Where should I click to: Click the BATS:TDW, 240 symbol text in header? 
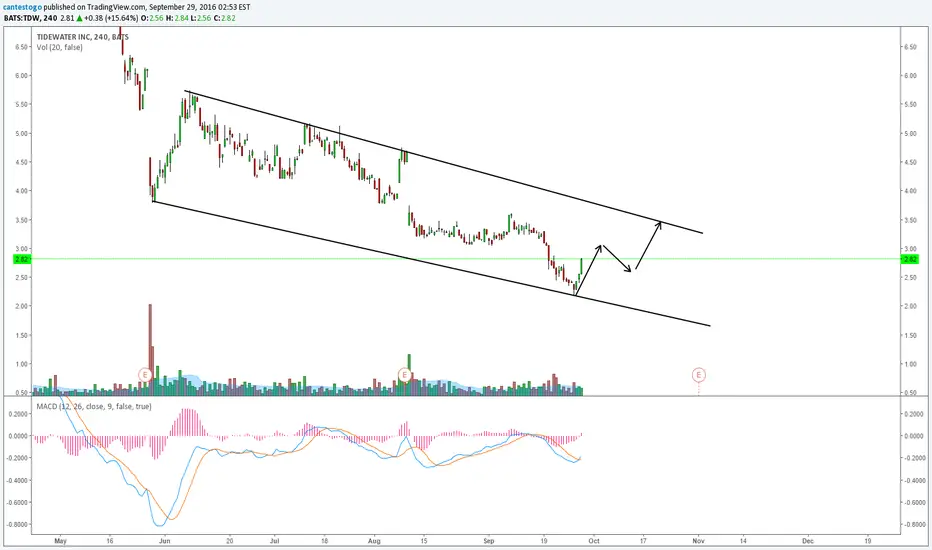click(30, 18)
